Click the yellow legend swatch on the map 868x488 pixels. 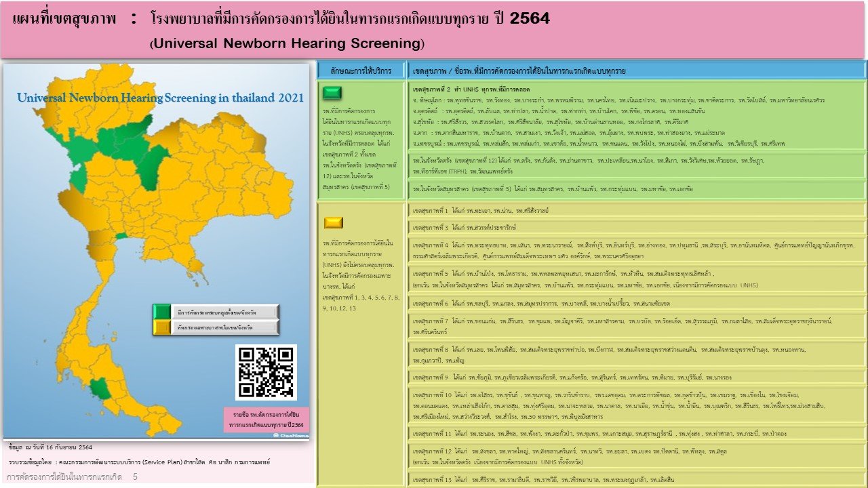[x=162, y=327]
